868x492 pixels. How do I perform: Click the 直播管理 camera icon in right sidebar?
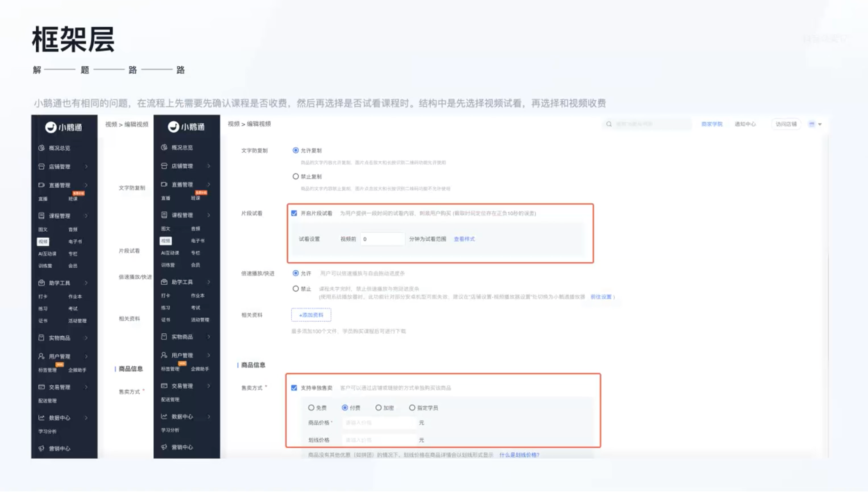tap(164, 184)
